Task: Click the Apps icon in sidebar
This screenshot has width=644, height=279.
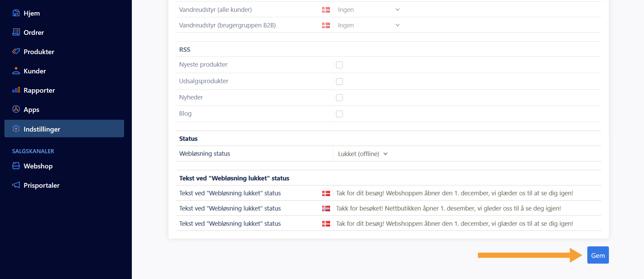Action: pyautogui.click(x=16, y=109)
